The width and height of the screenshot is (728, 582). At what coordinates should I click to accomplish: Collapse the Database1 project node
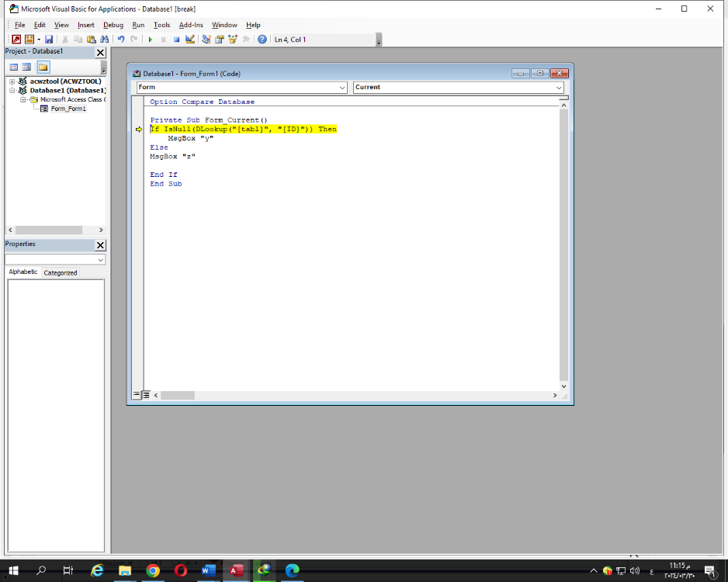tap(12, 91)
